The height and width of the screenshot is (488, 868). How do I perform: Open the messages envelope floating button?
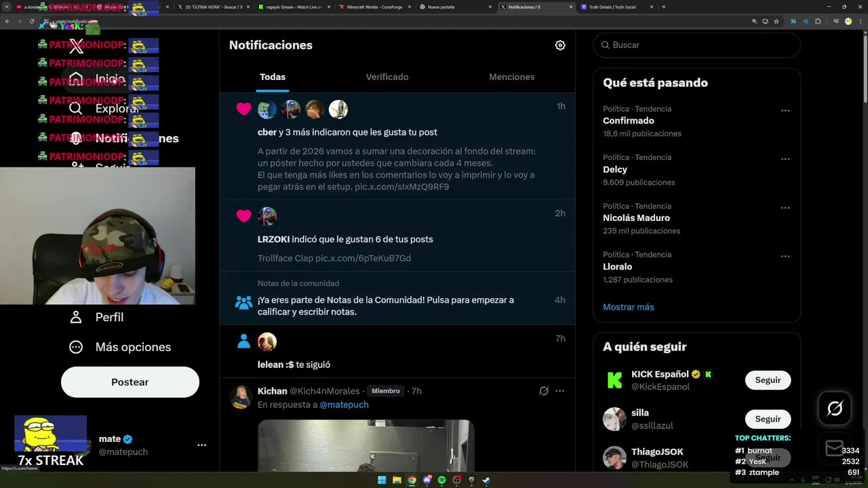(x=835, y=448)
